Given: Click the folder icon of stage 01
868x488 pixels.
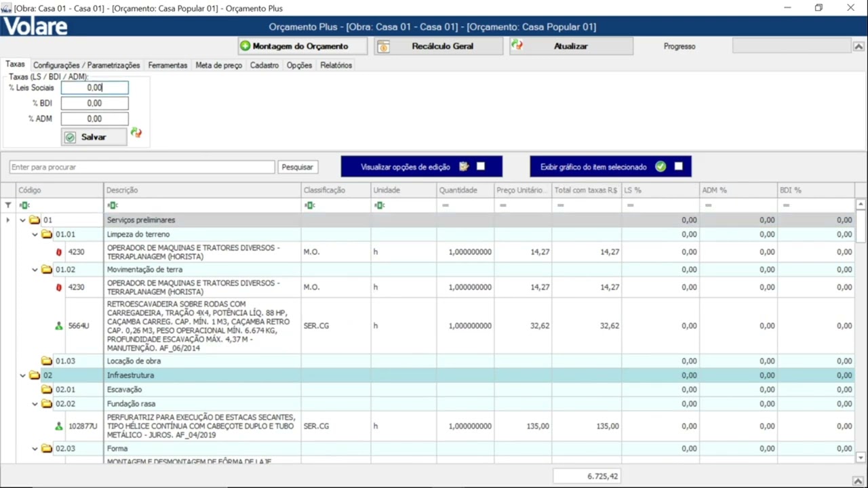Looking at the screenshot, I should click(x=35, y=220).
